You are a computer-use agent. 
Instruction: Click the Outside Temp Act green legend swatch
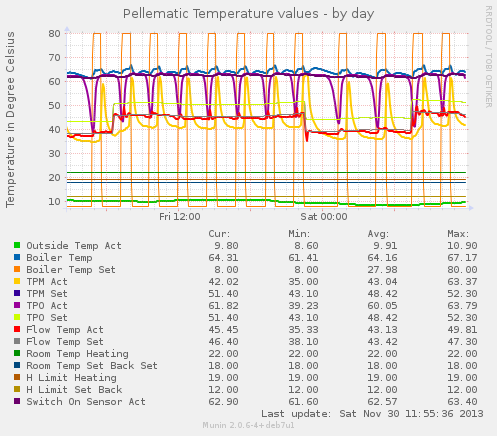click(x=17, y=245)
